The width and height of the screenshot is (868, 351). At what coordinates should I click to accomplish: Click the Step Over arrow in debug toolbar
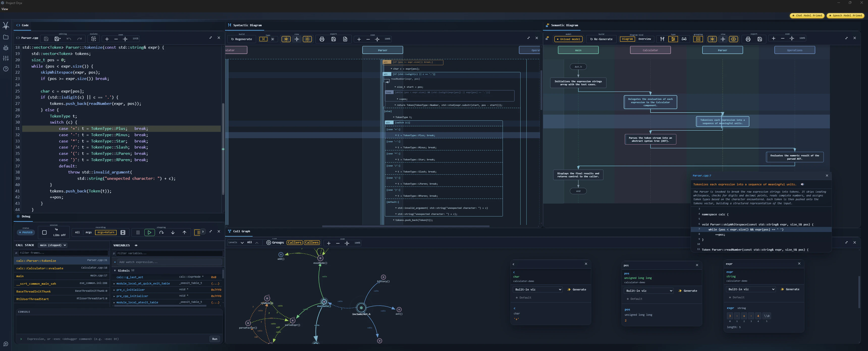(x=161, y=232)
